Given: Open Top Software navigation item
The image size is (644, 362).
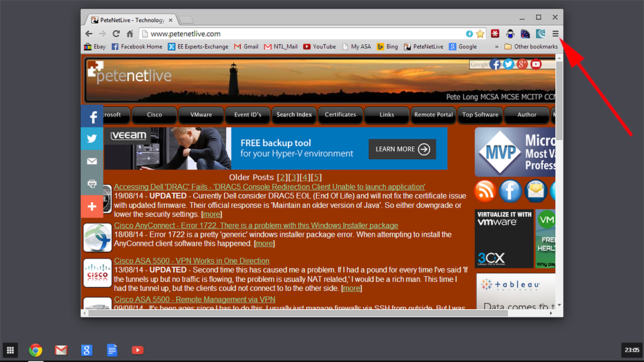Looking at the screenshot, I should point(480,115).
